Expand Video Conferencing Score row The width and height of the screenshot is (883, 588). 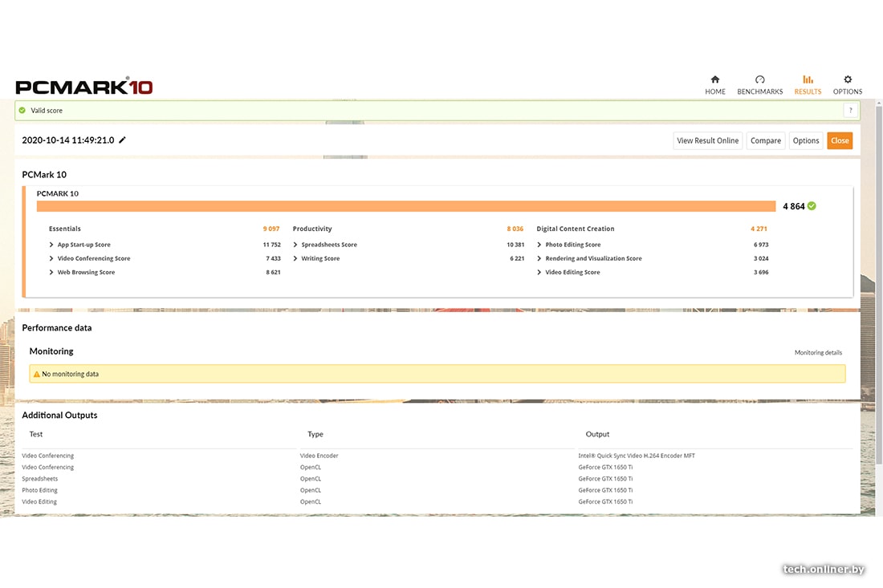[x=51, y=258]
